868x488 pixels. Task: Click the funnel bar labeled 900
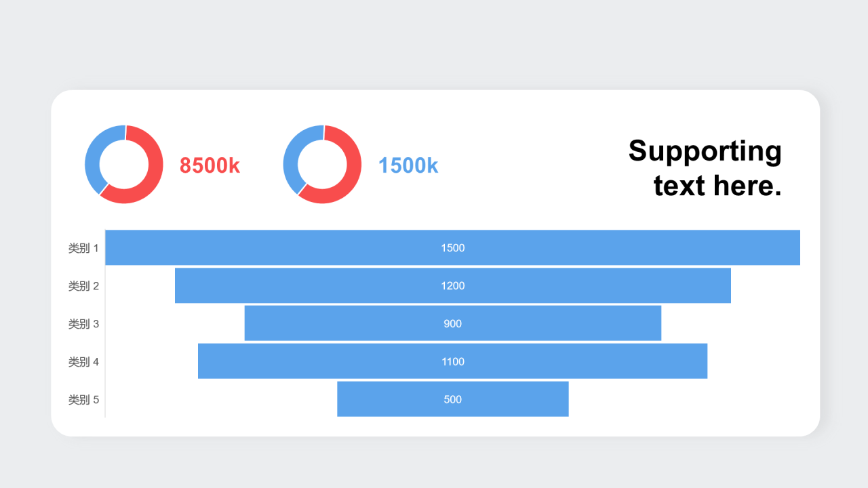coord(453,323)
